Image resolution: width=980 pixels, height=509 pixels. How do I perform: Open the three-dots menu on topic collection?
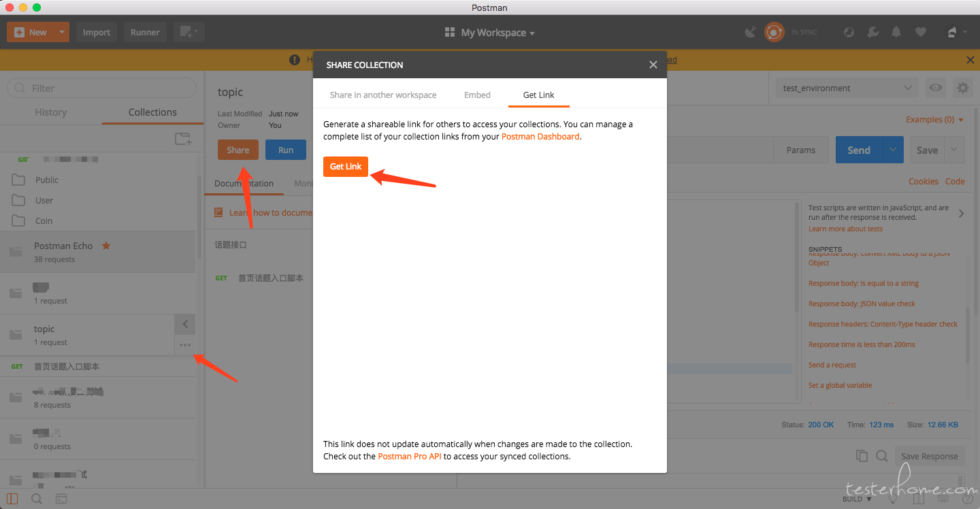click(x=185, y=345)
